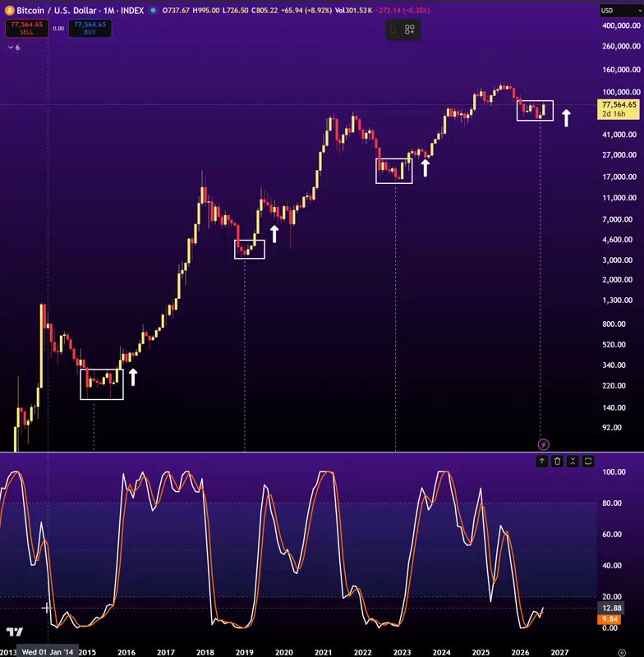Click the O737.67 open value in legend
This screenshot has height=657, width=644.
pyautogui.click(x=176, y=11)
